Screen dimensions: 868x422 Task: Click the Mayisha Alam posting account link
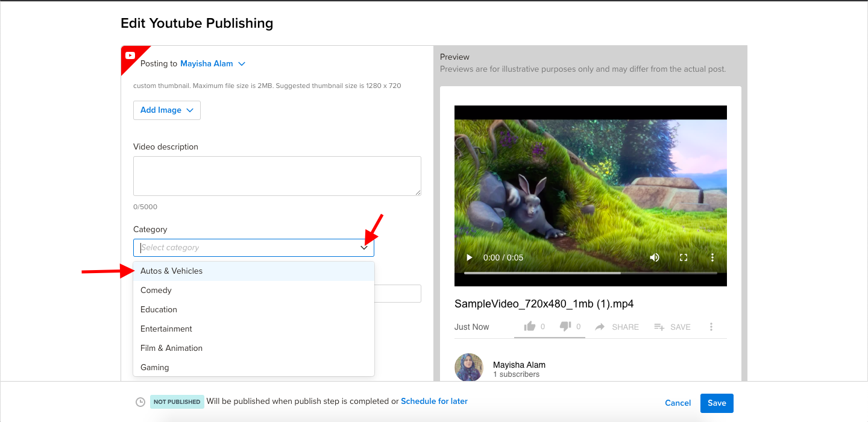[x=207, y=63]
